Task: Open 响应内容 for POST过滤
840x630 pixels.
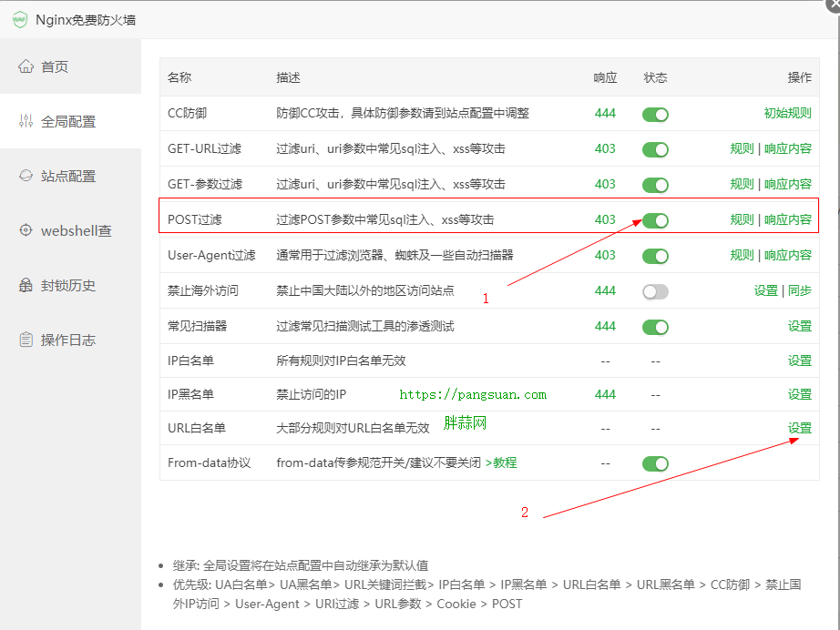Action: (787, 219)
